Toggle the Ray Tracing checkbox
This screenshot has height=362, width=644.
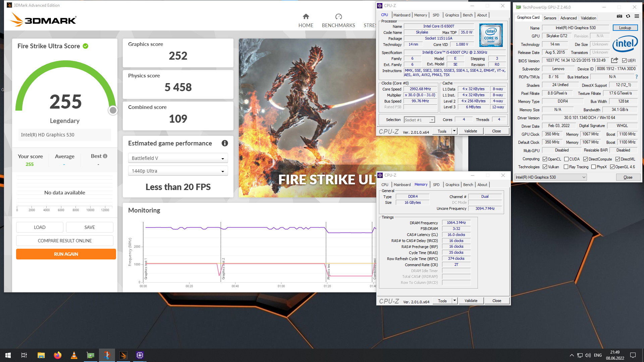(566, 167)
